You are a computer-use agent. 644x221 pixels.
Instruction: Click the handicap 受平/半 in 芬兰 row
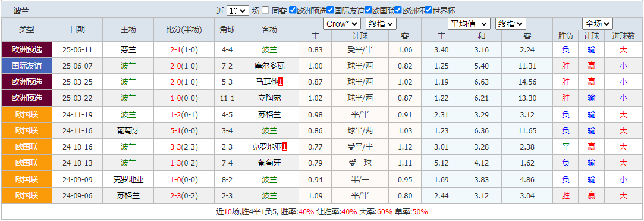coord(359,50)
